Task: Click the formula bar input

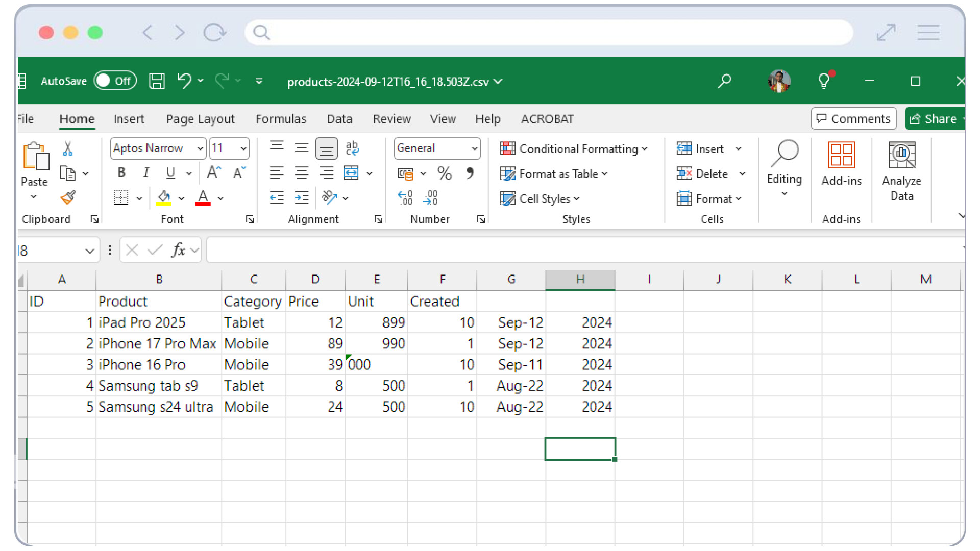Action: click(x=585, y=250)
